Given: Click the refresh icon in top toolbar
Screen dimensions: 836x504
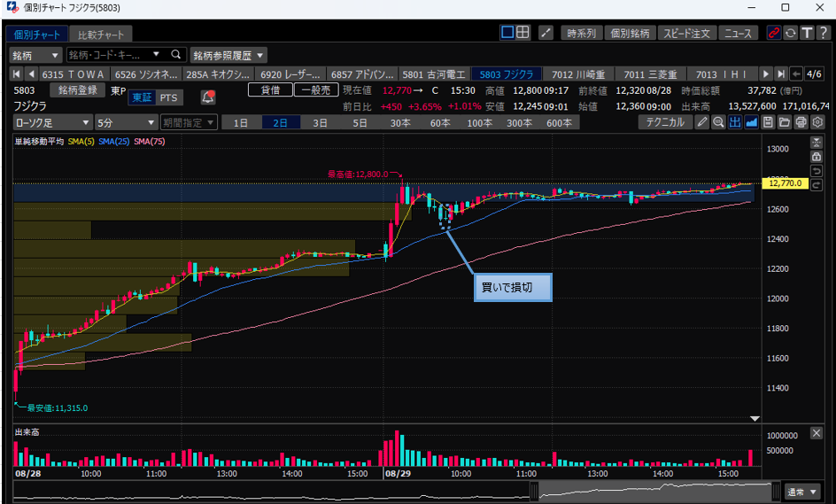Looking at the screenshot, I should click(x=790, y=33).
